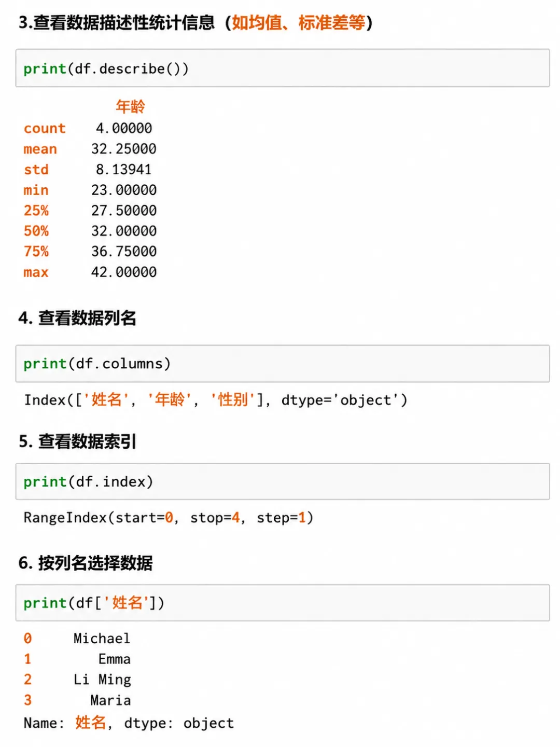Screen dimensions: 560x747
Task: Click the Name: 姓名, dtype: object line
Action: tap(129, 723)
